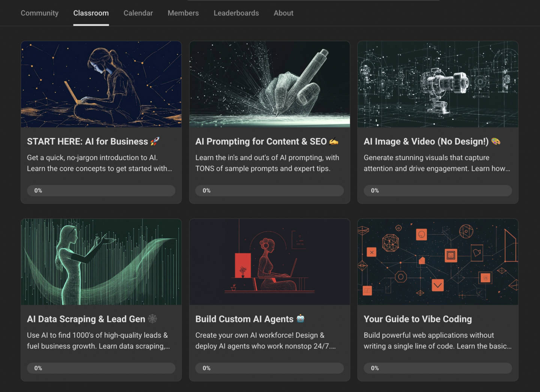Select the wireframe camera course thumbnail
Image resolution: width=540 pixels, height=392 pixels.
(438, 84)
